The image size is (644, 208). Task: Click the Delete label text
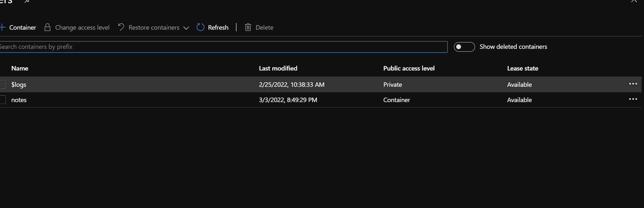tap(264, 27)
